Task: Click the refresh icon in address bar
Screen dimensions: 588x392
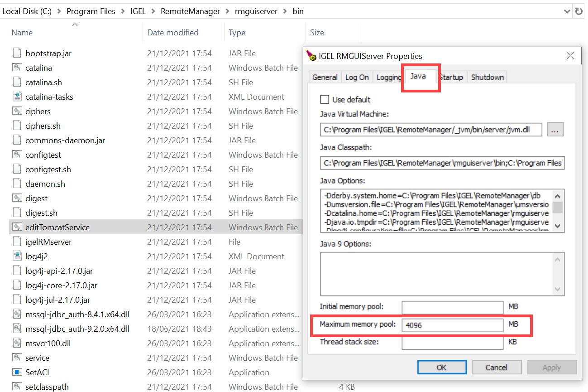Action: (x=579, y=11)
